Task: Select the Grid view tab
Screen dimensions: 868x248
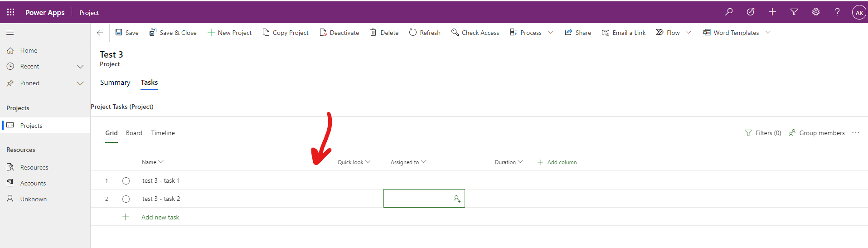Action: coord(112,133)
